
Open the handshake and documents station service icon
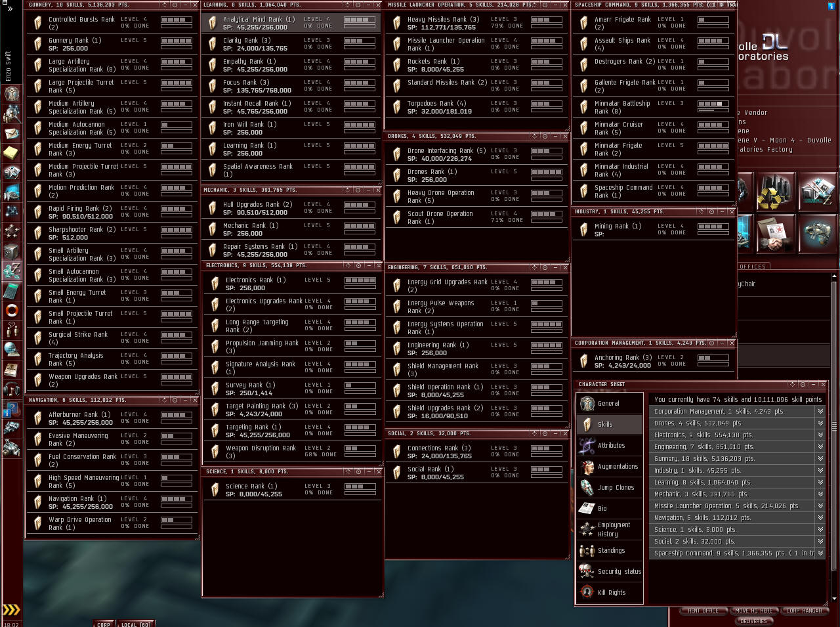pyautogui.click(x=776, y=233)
